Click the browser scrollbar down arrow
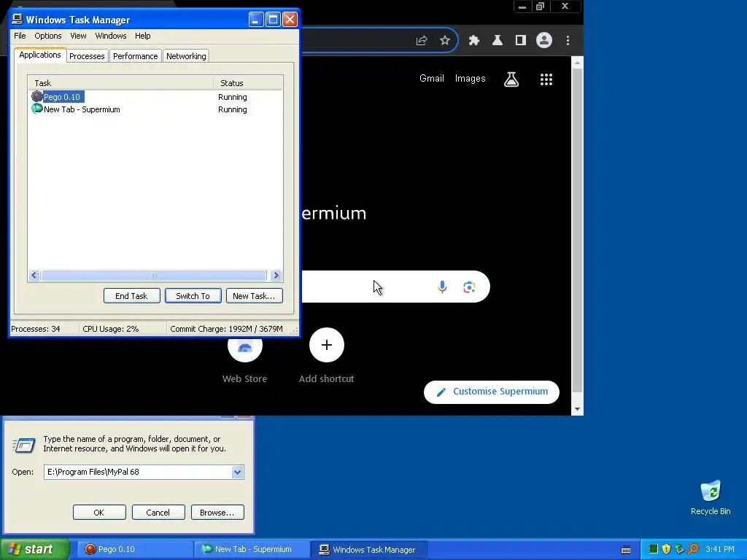The image size is (747, 560). coord(577,409)
